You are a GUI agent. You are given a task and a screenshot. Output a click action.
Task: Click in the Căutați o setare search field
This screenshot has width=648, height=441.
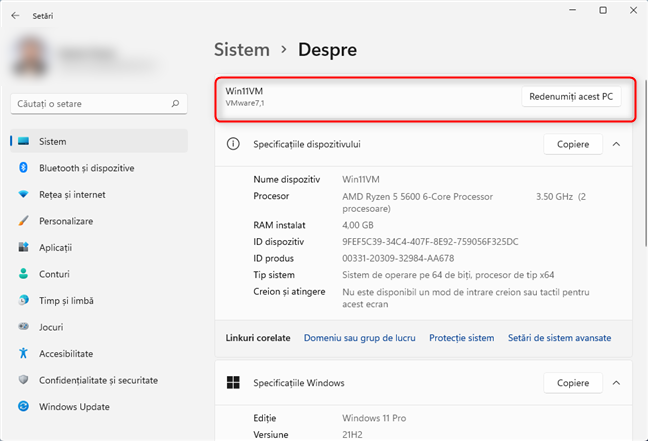pos(88,103)
